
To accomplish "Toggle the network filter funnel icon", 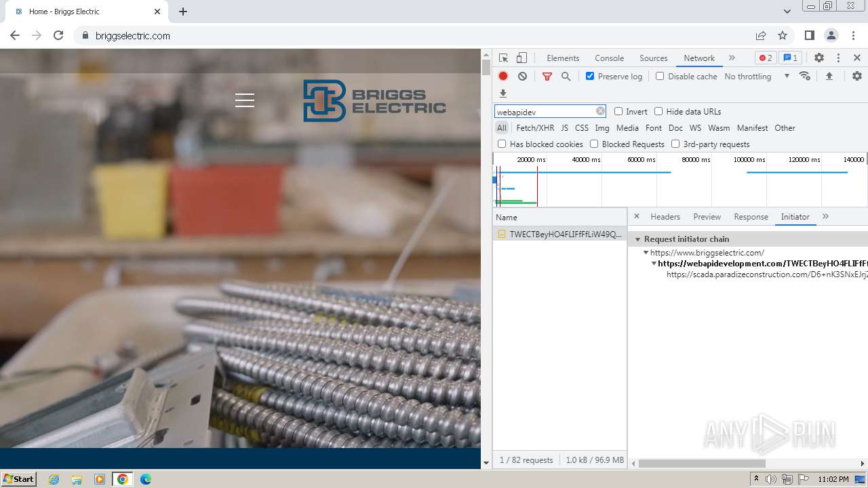I will tap(547, 77).
